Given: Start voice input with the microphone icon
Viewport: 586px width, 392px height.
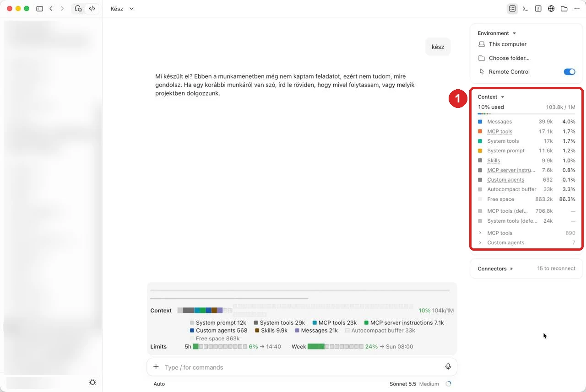Looking at the screenshot, I should (448, 367).
